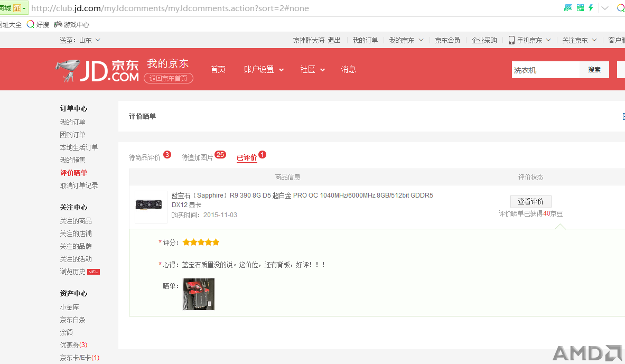
Task: Click the 返回京东首页 button
Action: point(168,78)
